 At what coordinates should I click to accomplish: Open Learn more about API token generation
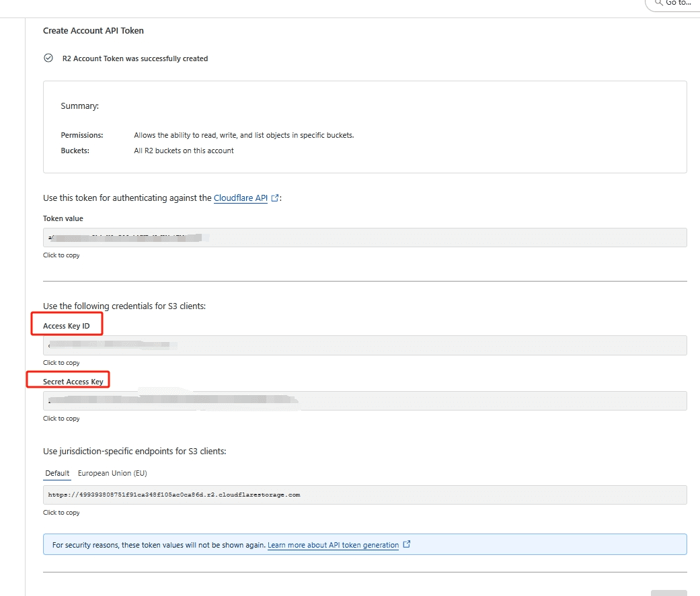[x=333, y=545]
